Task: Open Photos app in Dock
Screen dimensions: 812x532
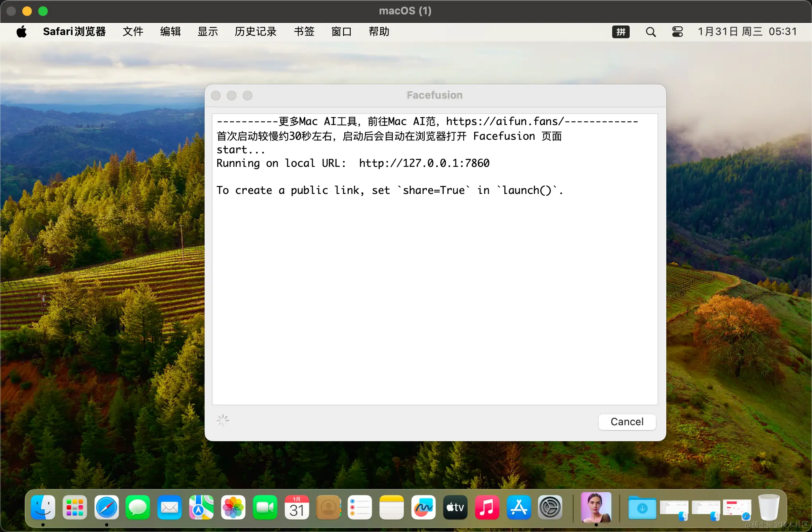Action: 233,508
